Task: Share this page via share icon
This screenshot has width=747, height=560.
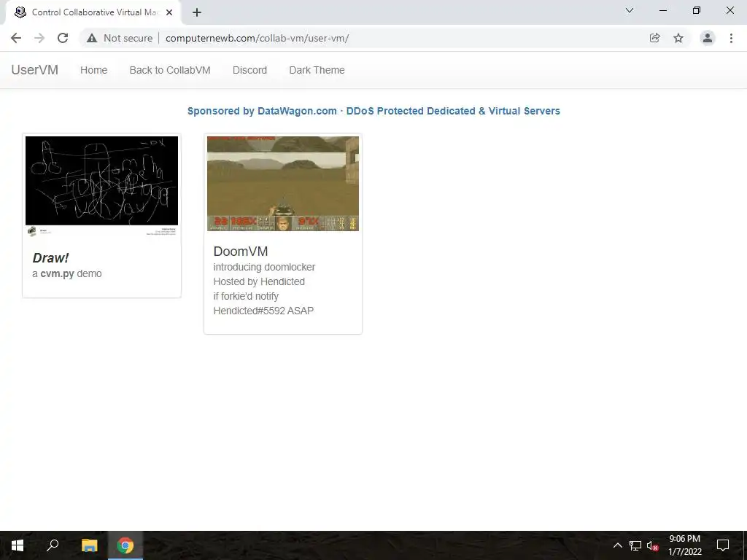Action: (x=654, y=38)
